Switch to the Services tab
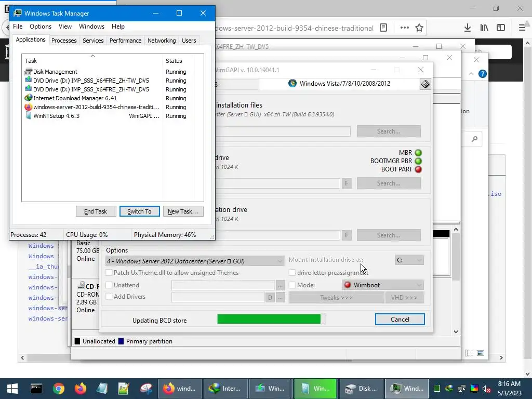The height and width of the screenshot is (399, 532). [x=93, y=41]
